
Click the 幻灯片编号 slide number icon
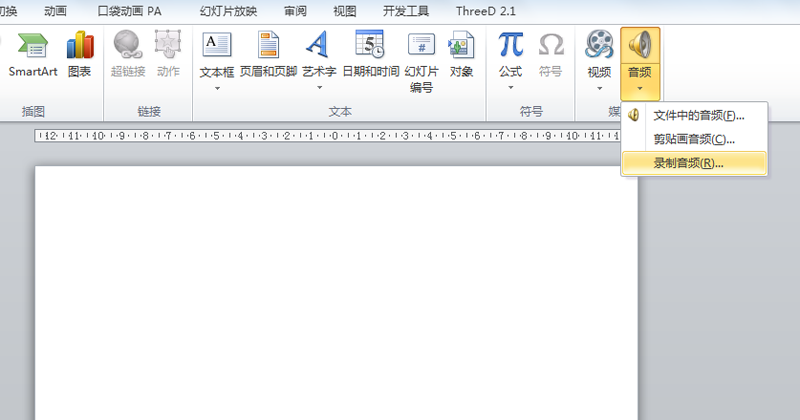pos(421,46)
